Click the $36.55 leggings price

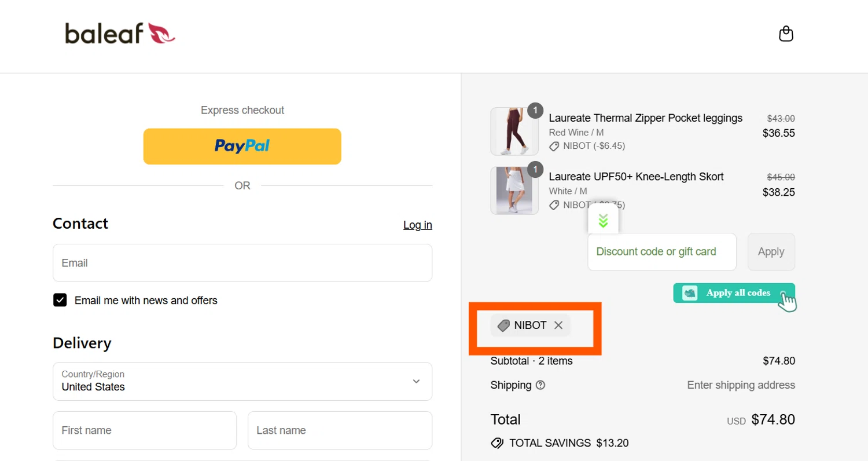[779, 133]
